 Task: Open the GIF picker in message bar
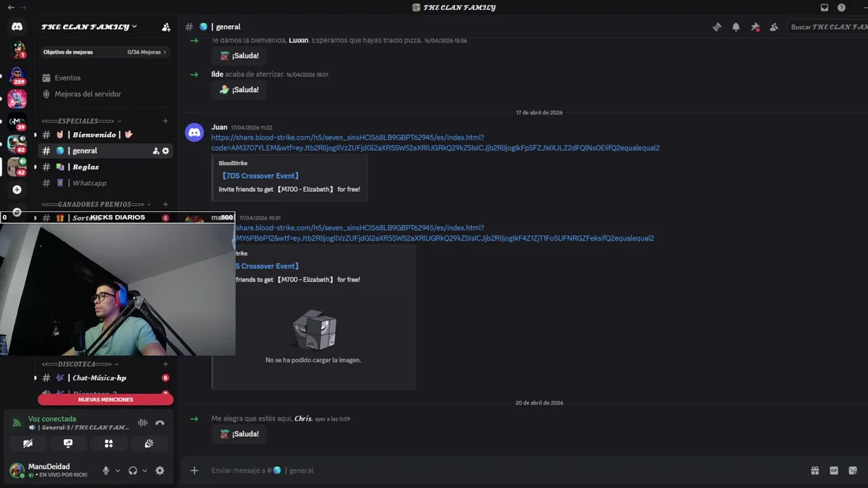point(833,470)
